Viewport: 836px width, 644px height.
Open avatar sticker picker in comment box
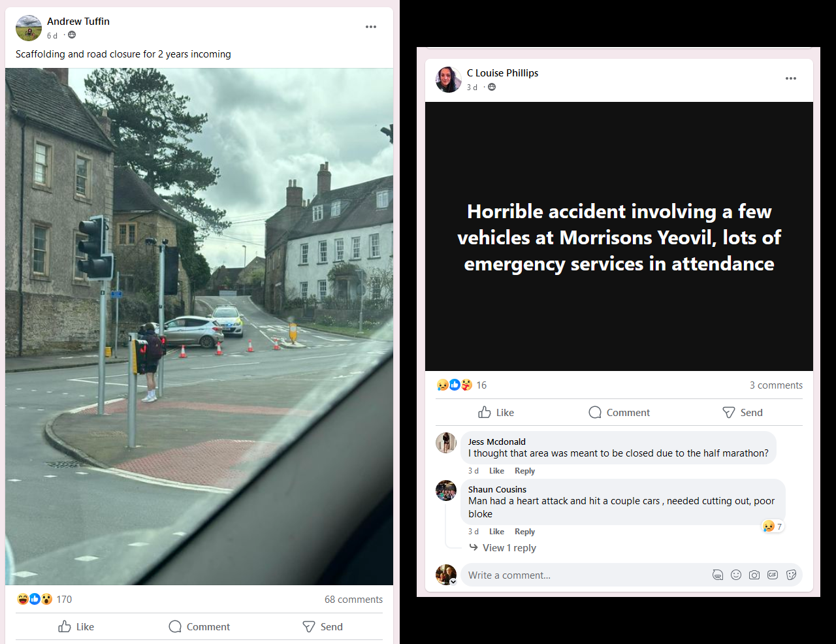point(718,575)
